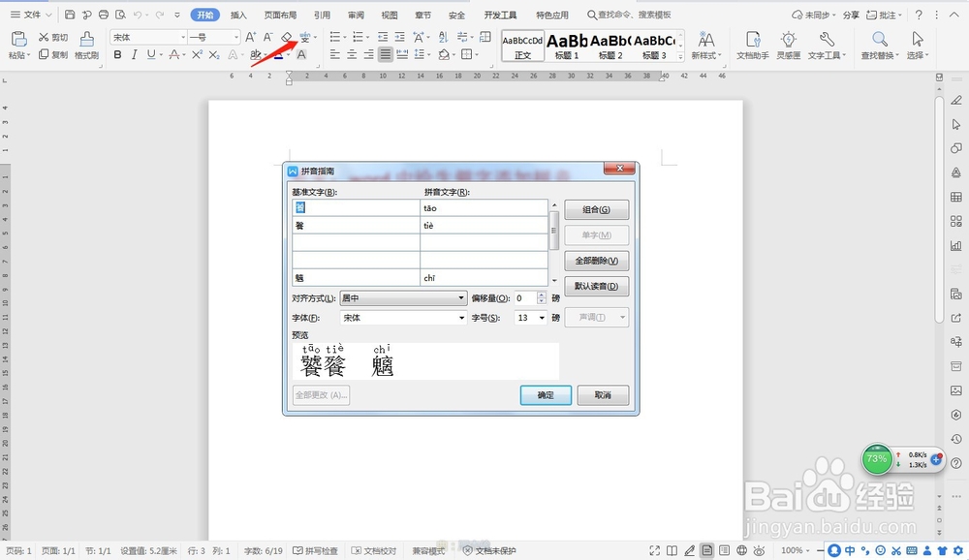The image size is (969, 560).
Task: Click Share (分享) in top bar
Action: [851, 15]
